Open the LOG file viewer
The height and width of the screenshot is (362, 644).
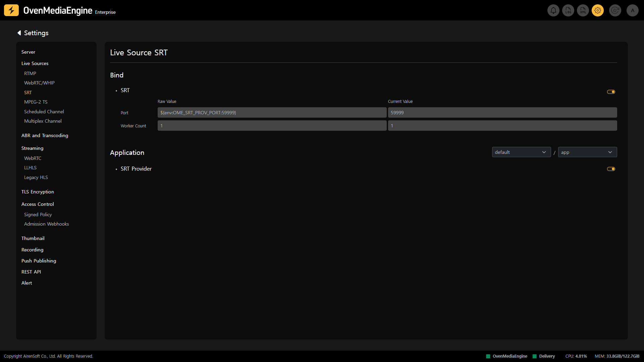click(568, 10)
